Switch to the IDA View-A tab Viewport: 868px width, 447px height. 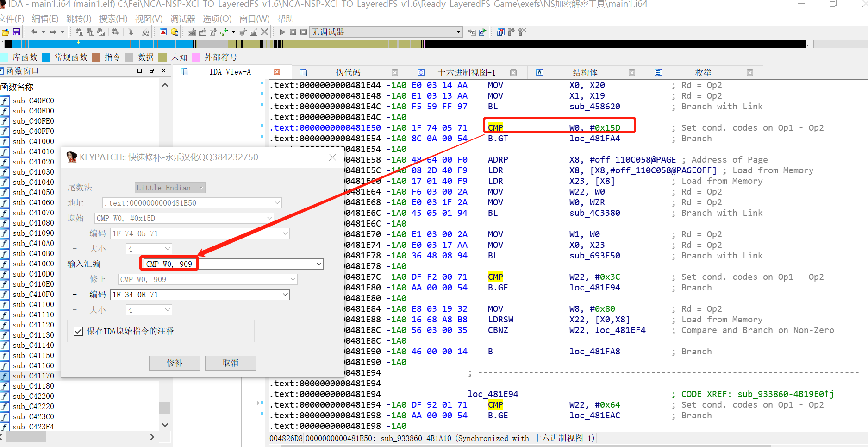(230, 72)
